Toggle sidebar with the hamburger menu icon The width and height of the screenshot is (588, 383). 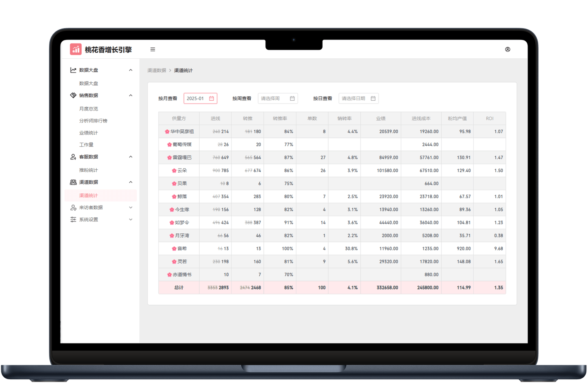point(153,49)
